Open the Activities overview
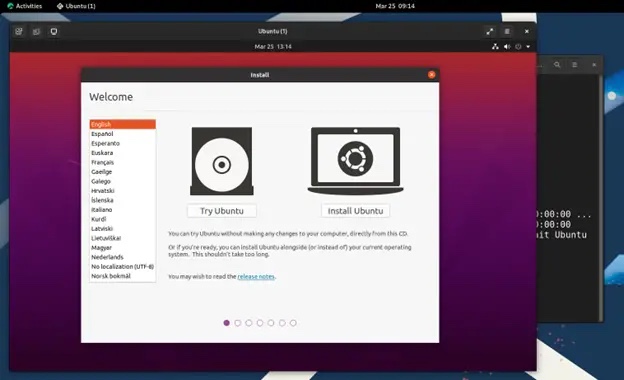Screen dimensions: 624x380 pos(24,6)
